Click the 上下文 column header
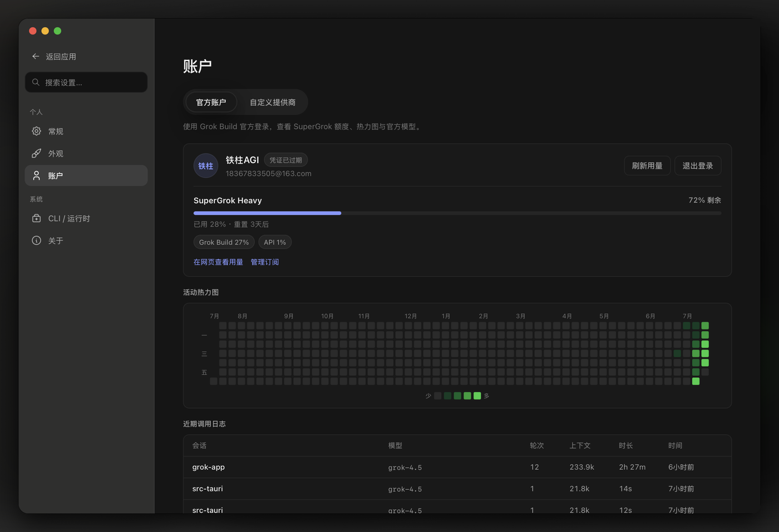 pos(580,446)
